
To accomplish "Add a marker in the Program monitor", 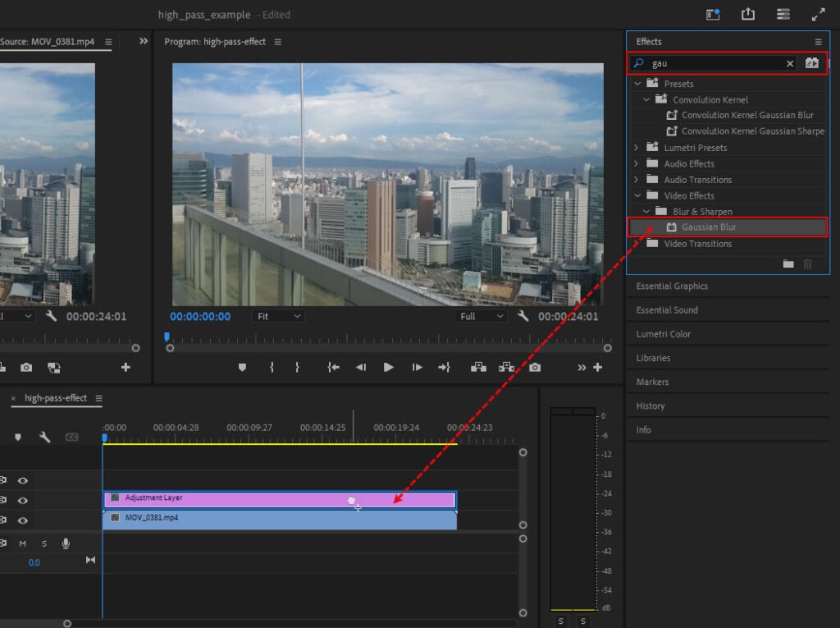I will (x=242, y=368).
